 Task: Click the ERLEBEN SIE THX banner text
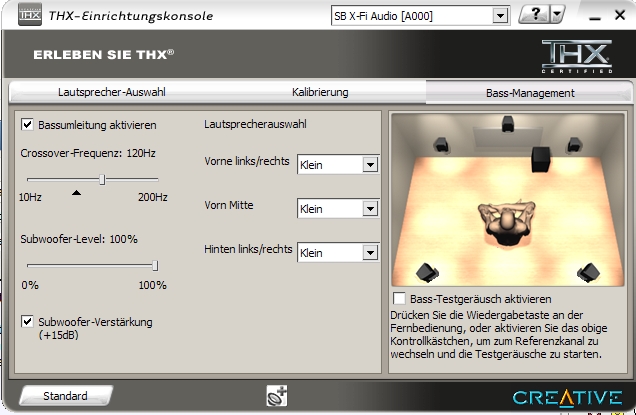pos(104,55)
